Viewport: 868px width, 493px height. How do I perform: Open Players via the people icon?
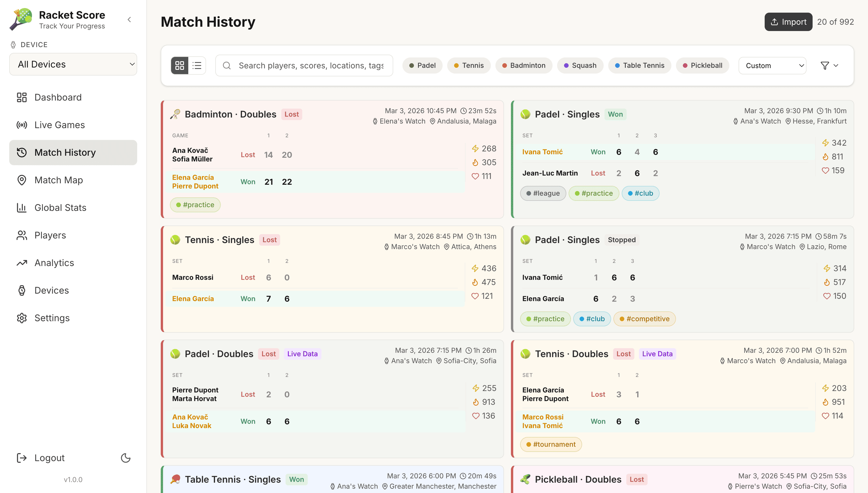(x=22, y=235)
